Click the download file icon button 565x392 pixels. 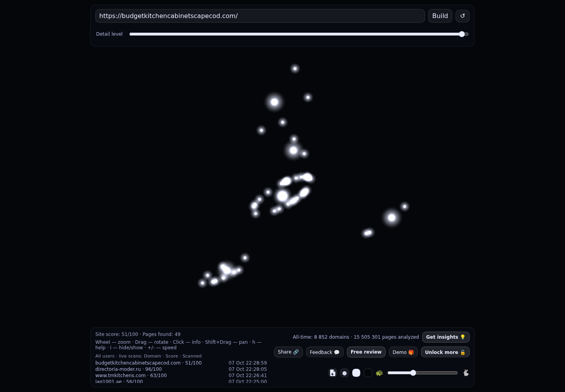333,373
